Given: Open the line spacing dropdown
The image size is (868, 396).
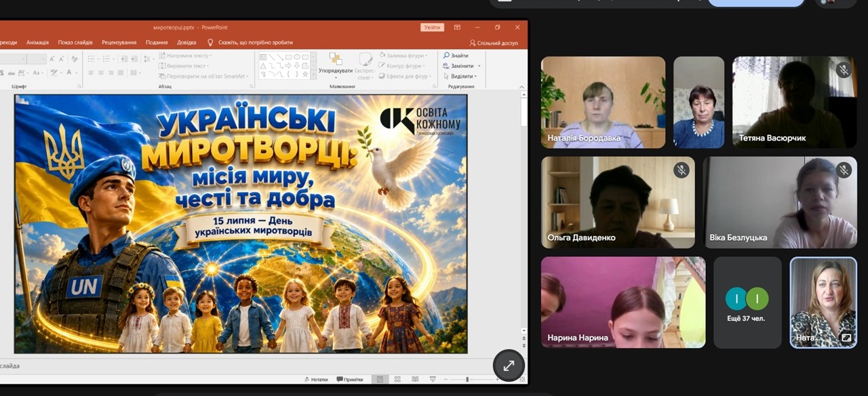Looking at the screenshot, I should pos(153,58).
